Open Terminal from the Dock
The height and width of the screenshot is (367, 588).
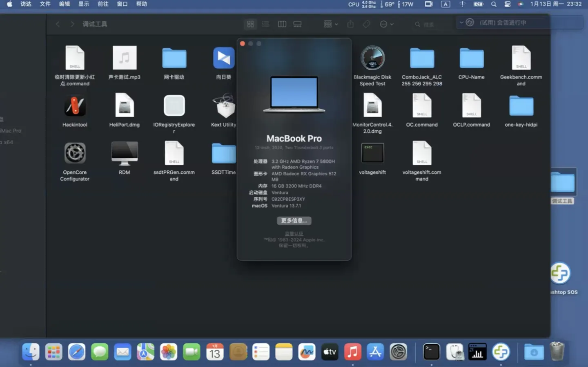tap(431, 351)
